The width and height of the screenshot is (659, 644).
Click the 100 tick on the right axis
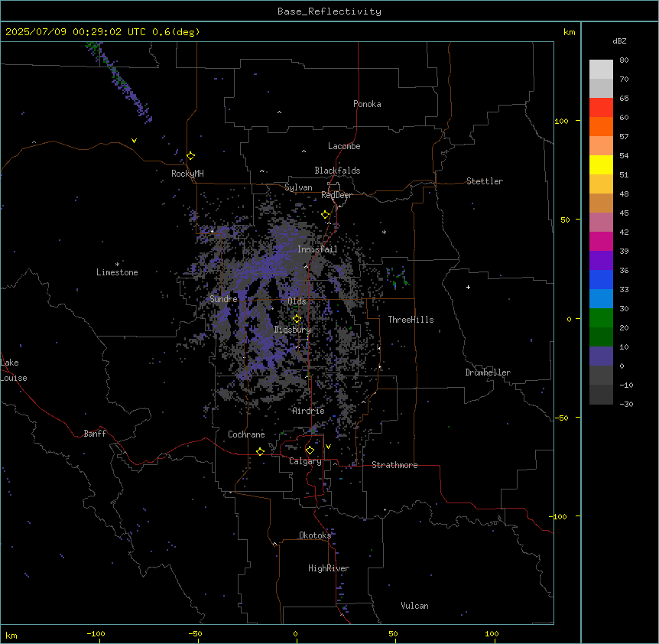561,122
